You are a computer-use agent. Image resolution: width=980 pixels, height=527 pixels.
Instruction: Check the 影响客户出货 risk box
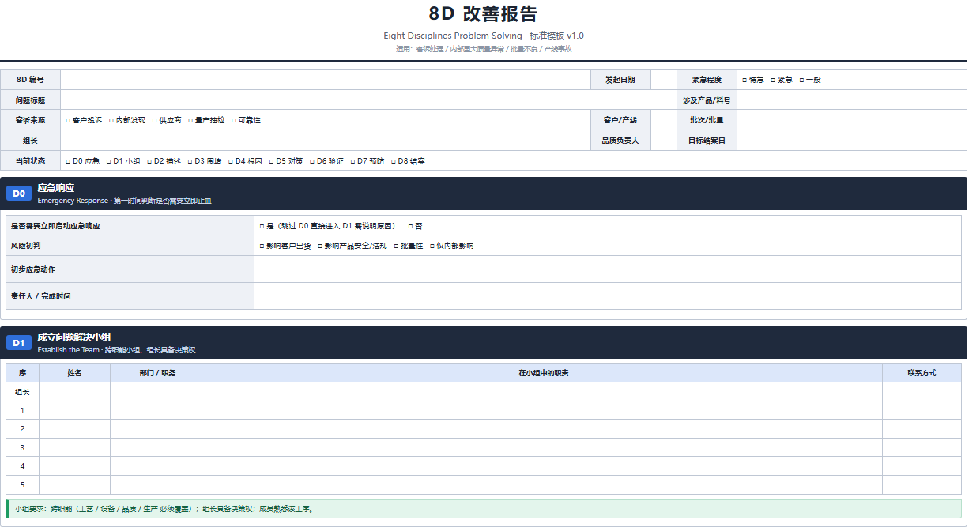pyautogui.click(x=262, y=247)
